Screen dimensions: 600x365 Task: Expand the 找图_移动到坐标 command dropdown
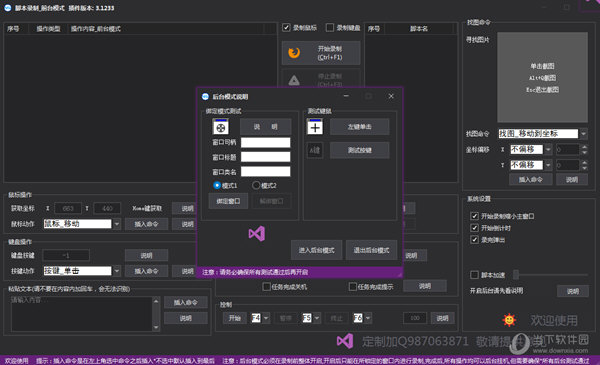pos(584,134)
